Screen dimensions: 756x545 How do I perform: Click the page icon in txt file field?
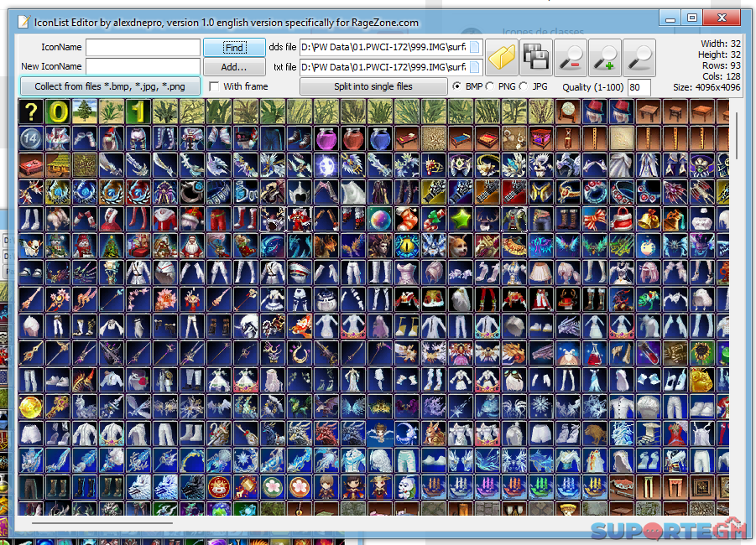pyautogui.click(x=475, y=66)
